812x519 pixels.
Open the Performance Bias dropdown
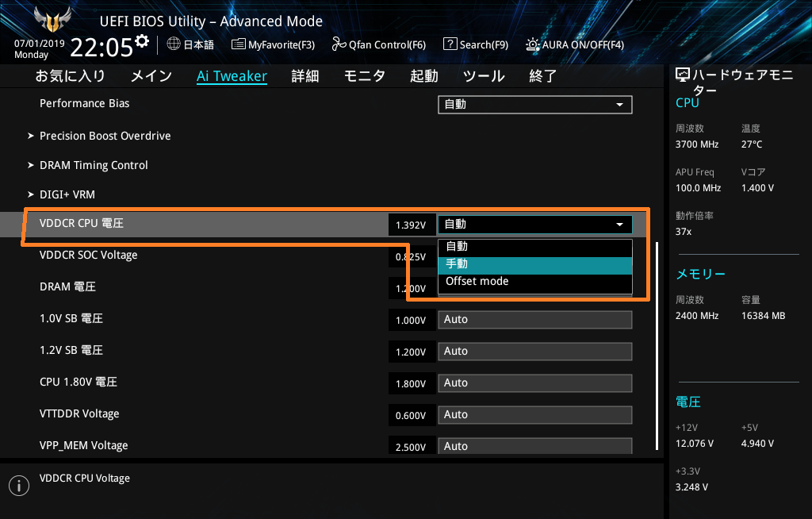[535, 104]
